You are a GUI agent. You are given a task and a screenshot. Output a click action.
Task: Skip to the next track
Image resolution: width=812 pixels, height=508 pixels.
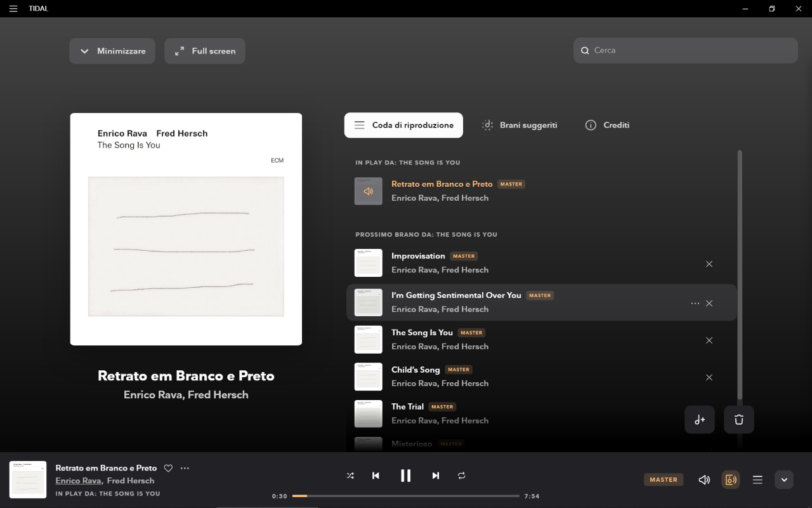tap(436, 476)
